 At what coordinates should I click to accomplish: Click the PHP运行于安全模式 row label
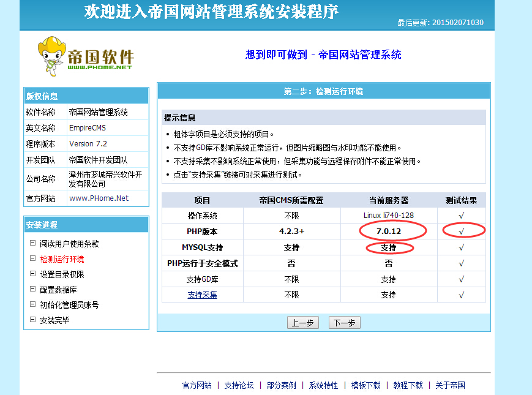click(x=202, y=263)
